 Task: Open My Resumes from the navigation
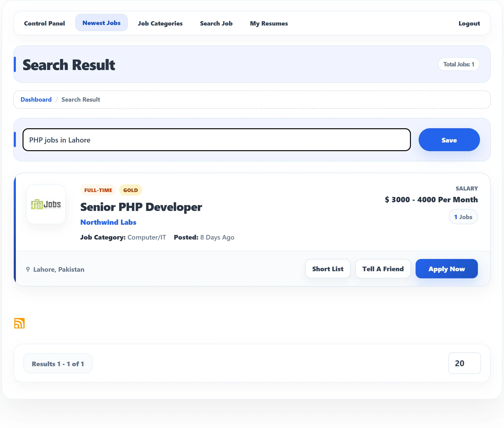coord(269,23)
